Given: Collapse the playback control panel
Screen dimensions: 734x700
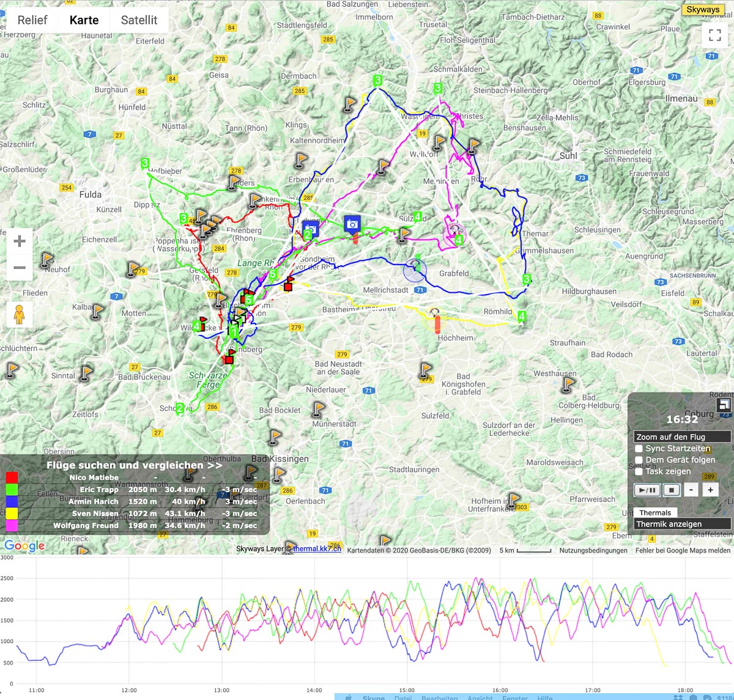Looking at the screenshot, I should point(724,405).
